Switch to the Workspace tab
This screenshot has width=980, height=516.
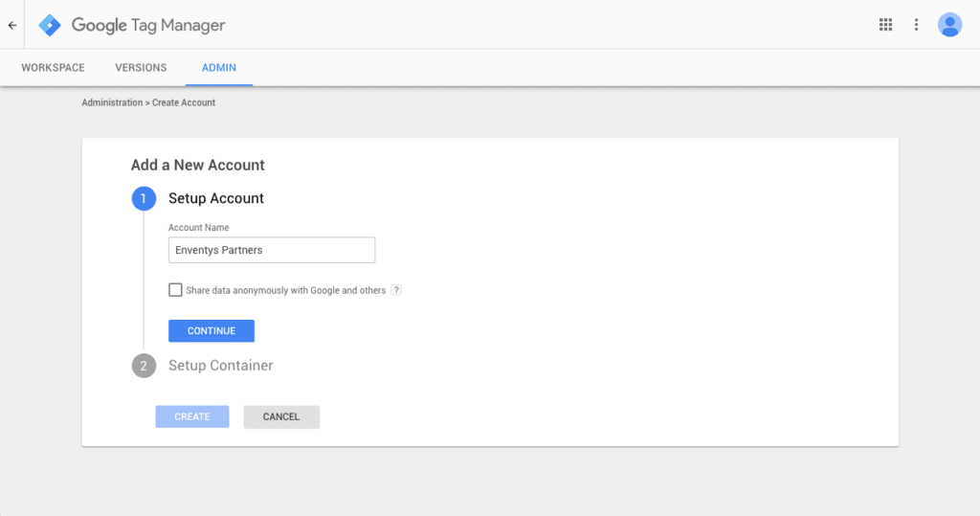[53, 68]
